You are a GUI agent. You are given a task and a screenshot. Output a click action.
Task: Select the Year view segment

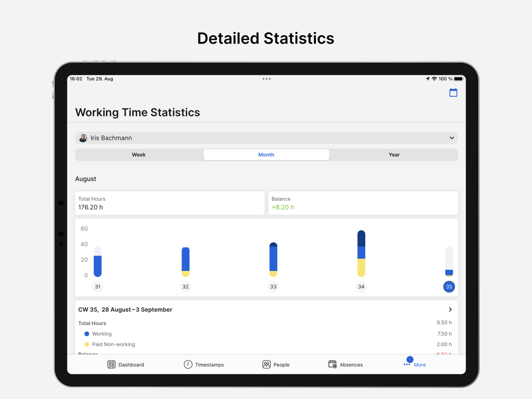(394, 155)
